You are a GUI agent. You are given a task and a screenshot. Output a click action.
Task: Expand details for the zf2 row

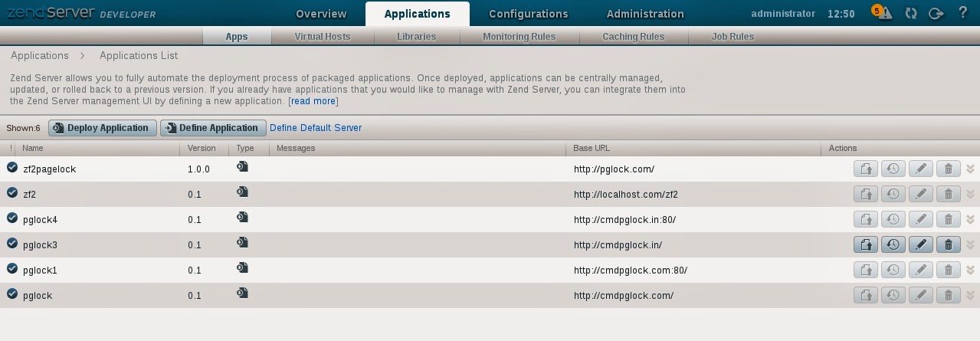pos(971,195)
